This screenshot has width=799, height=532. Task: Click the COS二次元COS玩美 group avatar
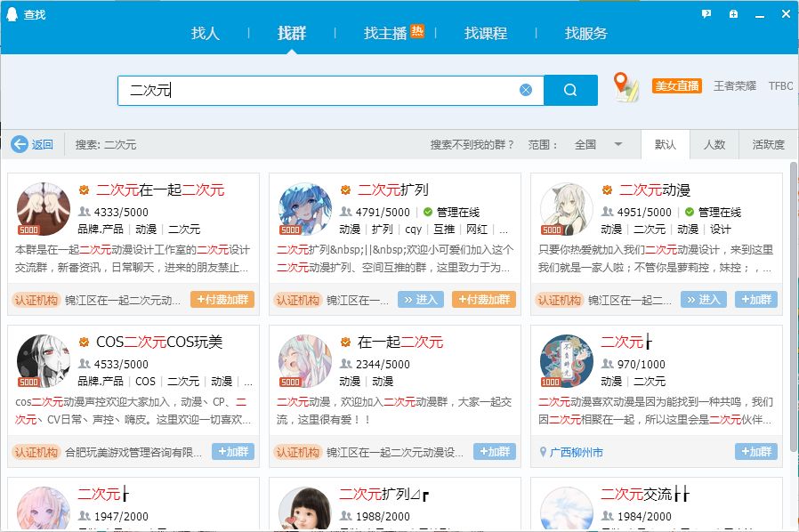[43, 360]
